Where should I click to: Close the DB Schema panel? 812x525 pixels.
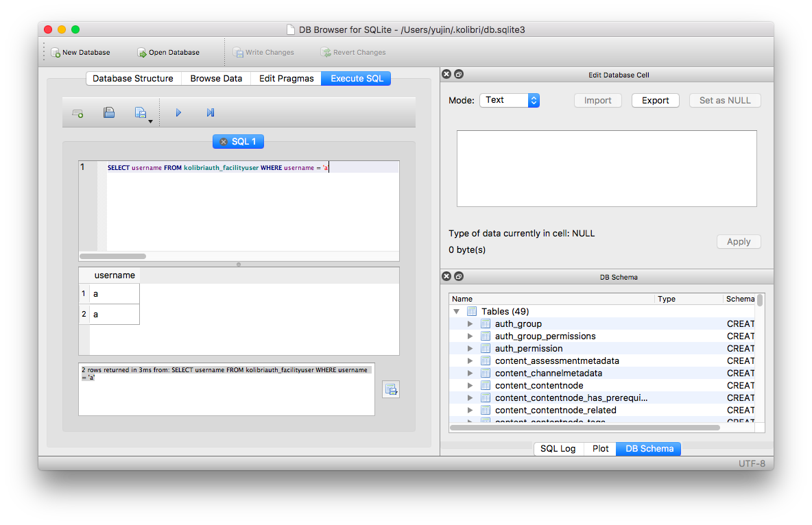pyautogui.click(x=446, y=276)
